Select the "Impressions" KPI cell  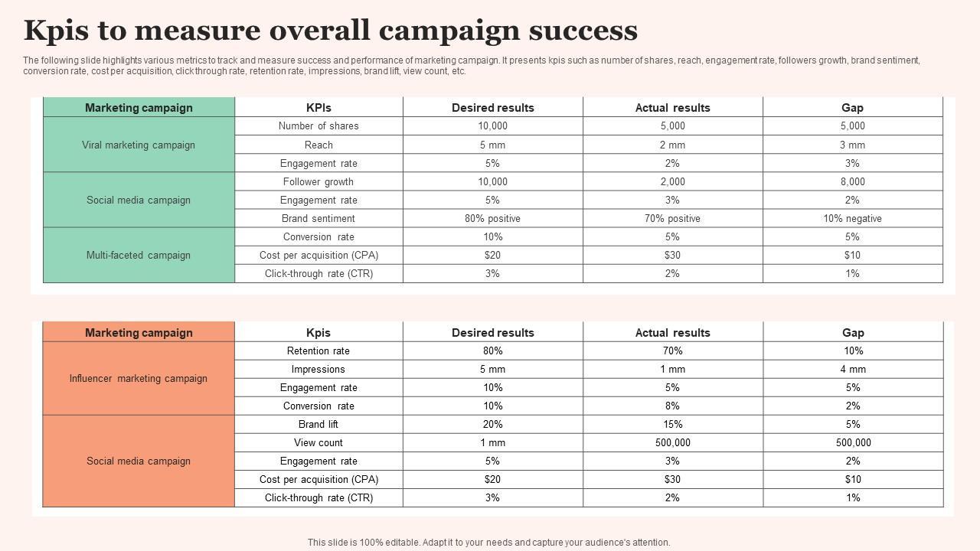(x=318, y=369)
